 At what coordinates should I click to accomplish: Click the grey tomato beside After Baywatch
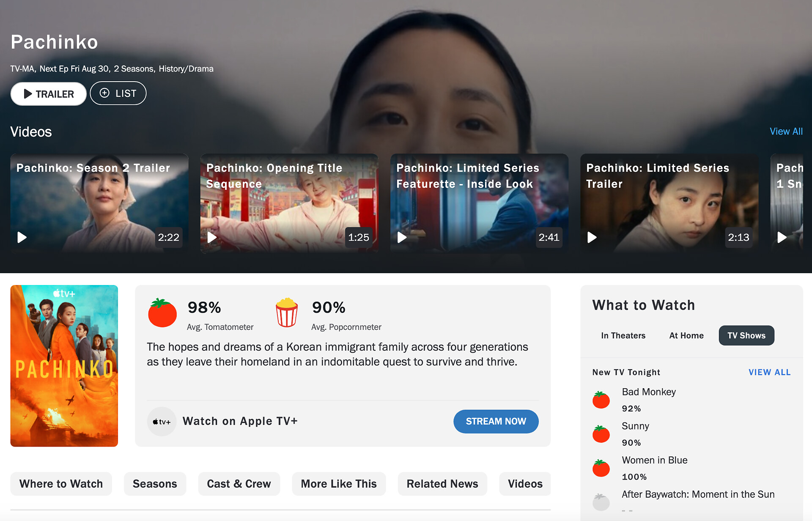pos(601,502)
